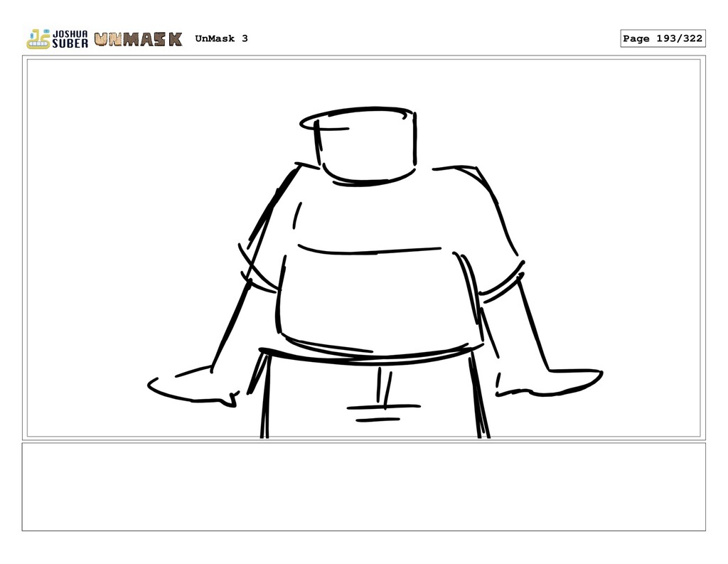Click the empty notes box below the storyboard
The width and height of the screenshot is (728, 564).
tap(363, 487)
